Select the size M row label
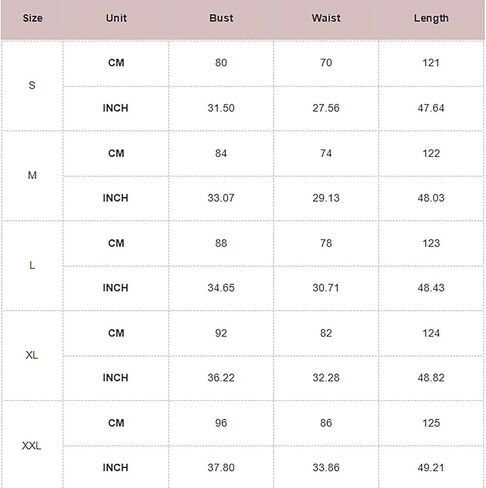486x488 pixels. click(32, 175)
